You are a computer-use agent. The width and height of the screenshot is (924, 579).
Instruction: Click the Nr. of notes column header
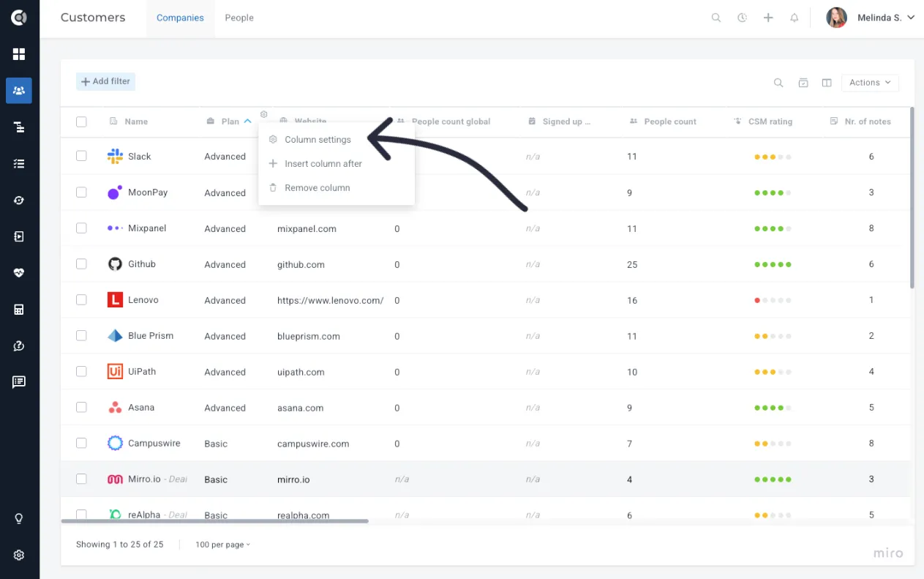(868, 122)
